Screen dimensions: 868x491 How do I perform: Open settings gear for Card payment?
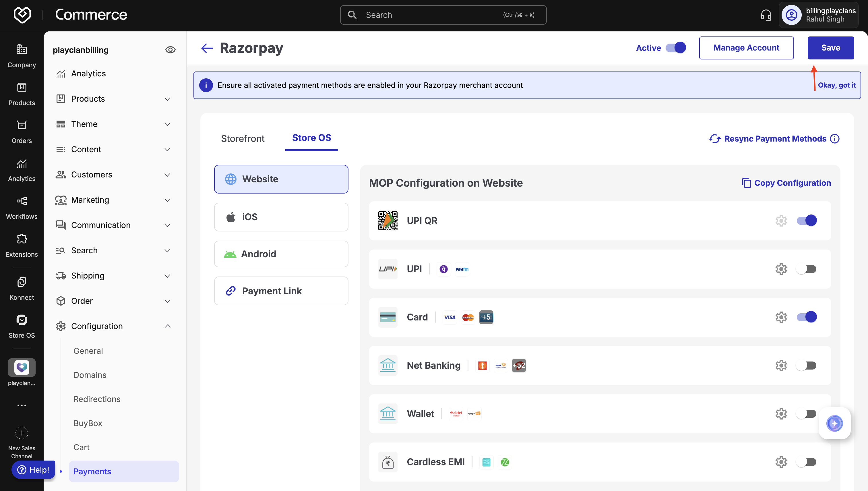pyautogui.click(x=781, y=317)
